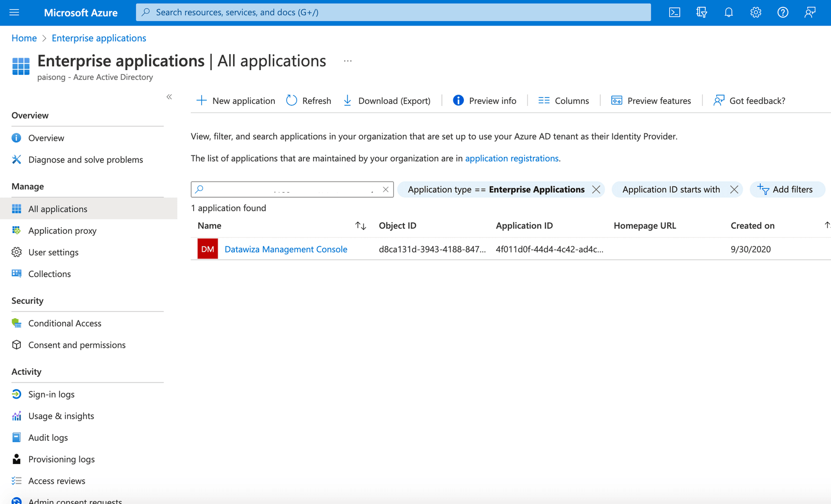The height and width of the screenshot is (504, 831).
Task: Click Object ID value d8ca131d-3943-4188-847...
Action: pyautogui.click(x=432, y=249)
